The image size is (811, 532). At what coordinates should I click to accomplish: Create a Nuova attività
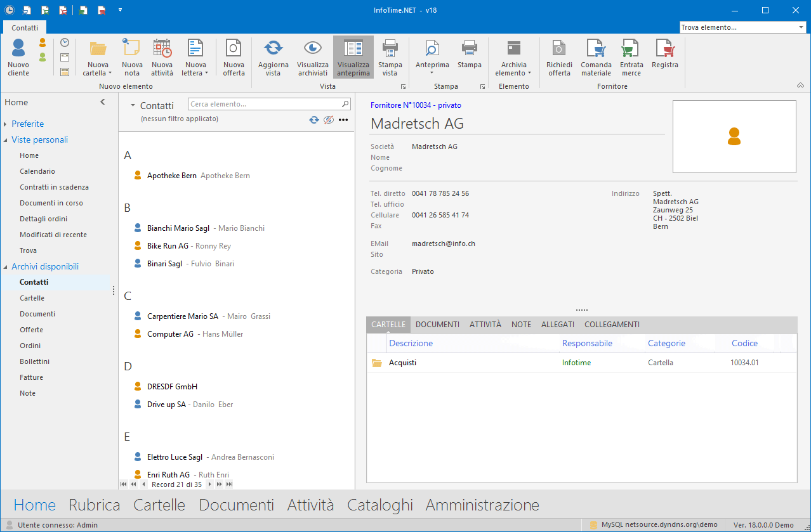pos(162,57)
